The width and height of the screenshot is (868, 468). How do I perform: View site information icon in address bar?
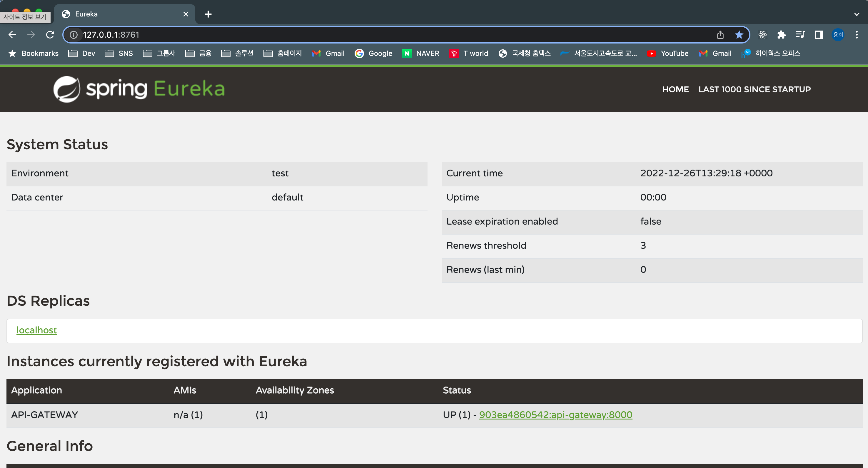(x=74, y=35)
